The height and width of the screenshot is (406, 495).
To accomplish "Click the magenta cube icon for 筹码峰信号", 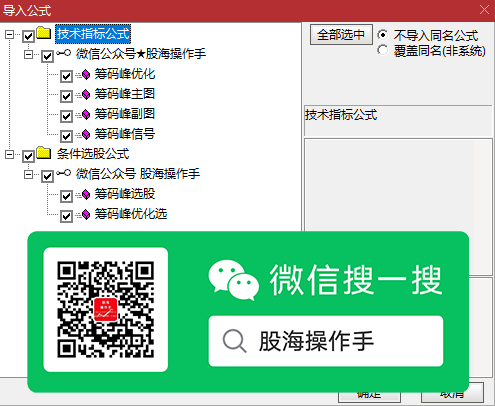I will tap(86, 135).
